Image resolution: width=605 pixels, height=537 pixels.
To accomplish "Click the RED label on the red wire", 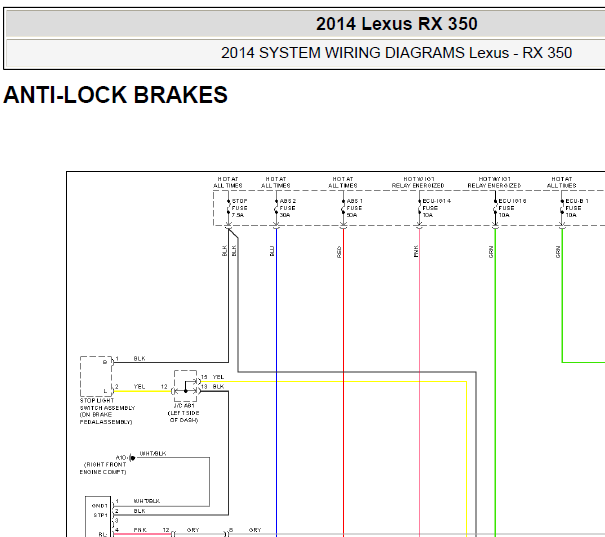I will coord(339,252).
